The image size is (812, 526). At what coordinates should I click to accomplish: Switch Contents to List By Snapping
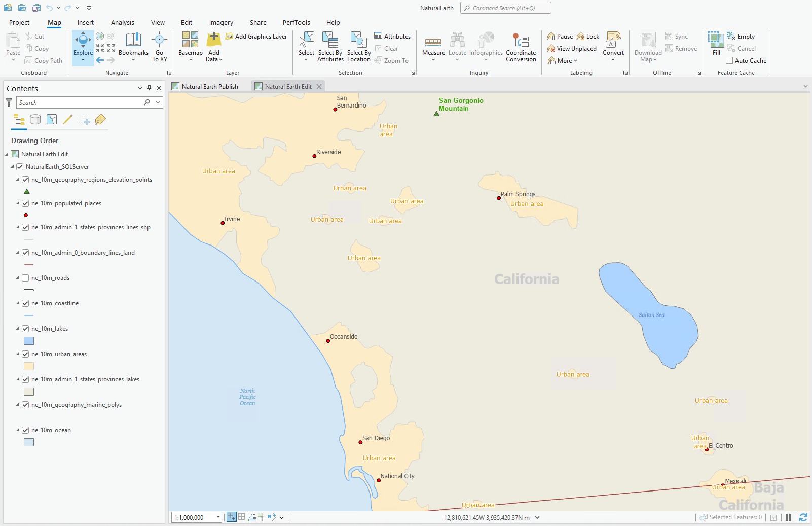(x=84, y=119)
